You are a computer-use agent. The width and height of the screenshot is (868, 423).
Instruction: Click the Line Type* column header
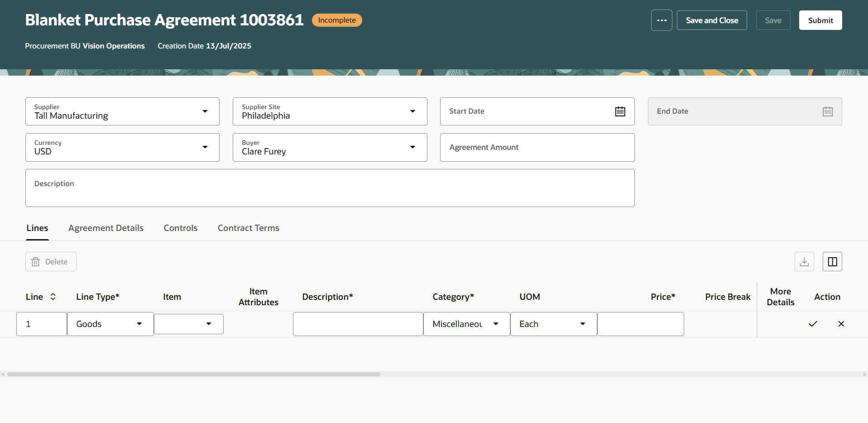[x=98, y=297]
